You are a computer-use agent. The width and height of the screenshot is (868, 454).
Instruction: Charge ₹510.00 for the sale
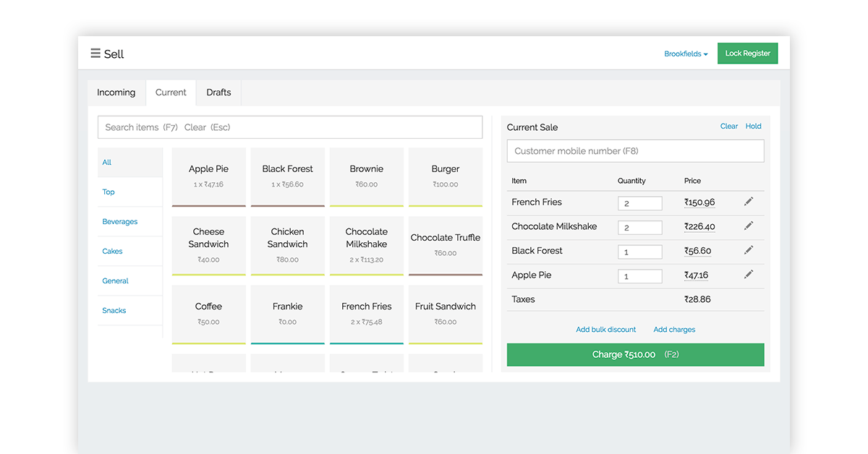click(x=635, y=355)
